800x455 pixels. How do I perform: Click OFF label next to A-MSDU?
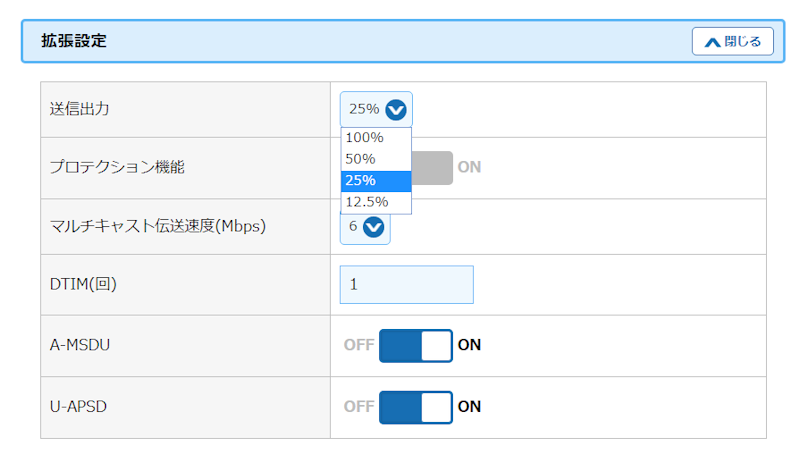[358, 346]
